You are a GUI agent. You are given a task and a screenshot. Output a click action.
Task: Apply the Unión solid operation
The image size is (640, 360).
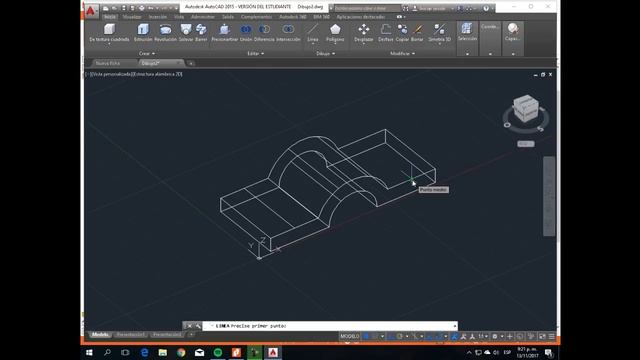[246, 33]
